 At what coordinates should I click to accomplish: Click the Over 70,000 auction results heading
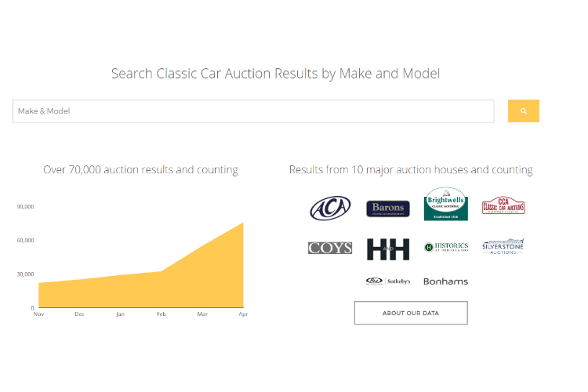pos(140,169)
